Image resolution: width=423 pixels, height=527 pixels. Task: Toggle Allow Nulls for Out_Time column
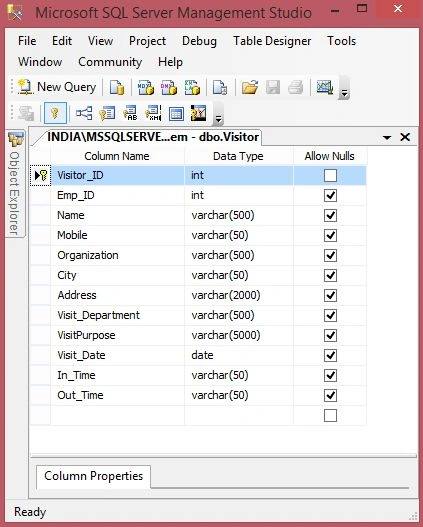coord(330,395)
